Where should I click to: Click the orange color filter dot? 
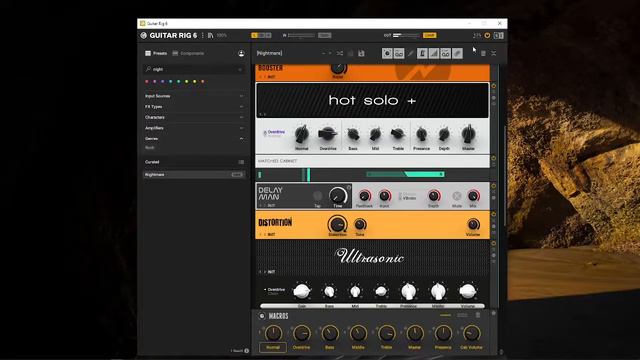(202, 82)
